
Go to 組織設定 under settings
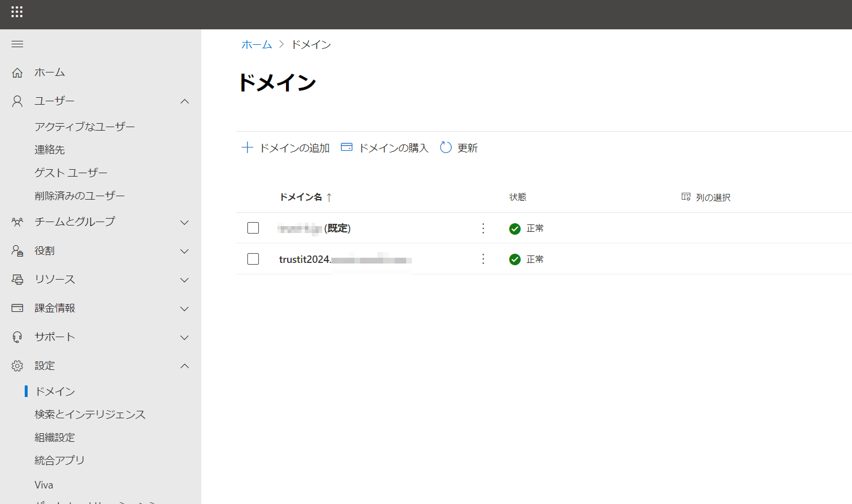click(55, 437)
